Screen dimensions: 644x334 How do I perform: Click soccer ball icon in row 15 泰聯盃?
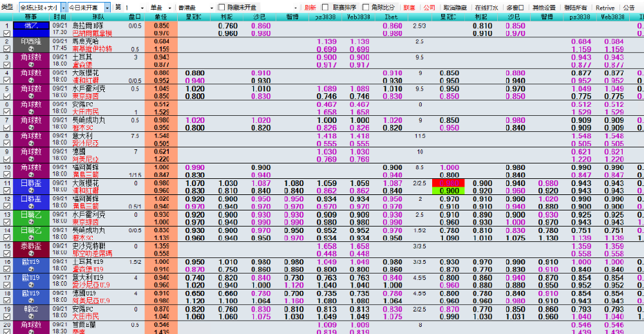tap(31, 254)
